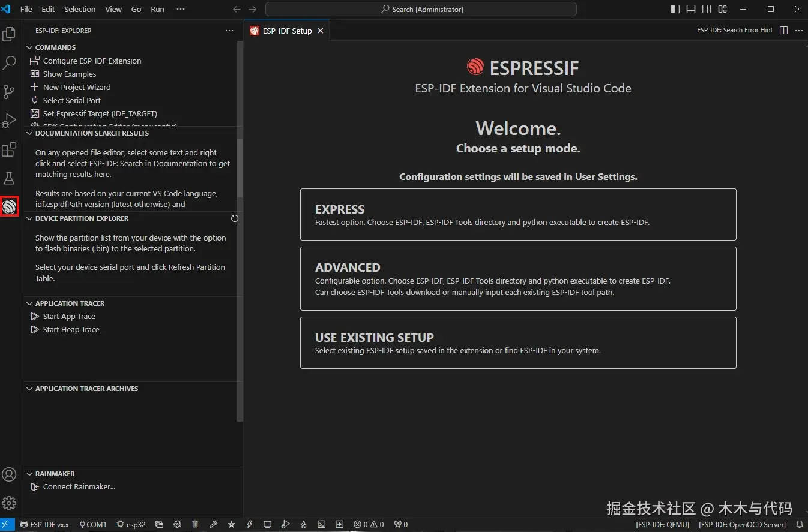Open Source Control view
808x532 pixels.
9,91
